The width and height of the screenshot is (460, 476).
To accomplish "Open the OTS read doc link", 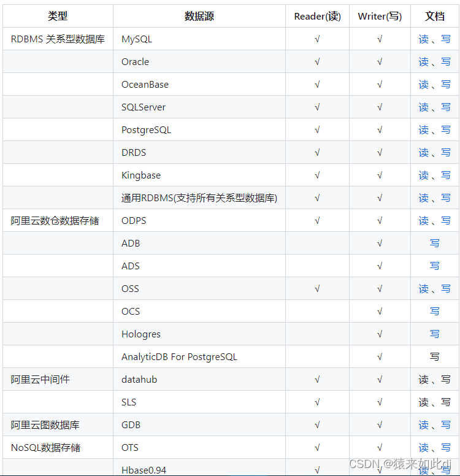I will [x=424, y=447].
